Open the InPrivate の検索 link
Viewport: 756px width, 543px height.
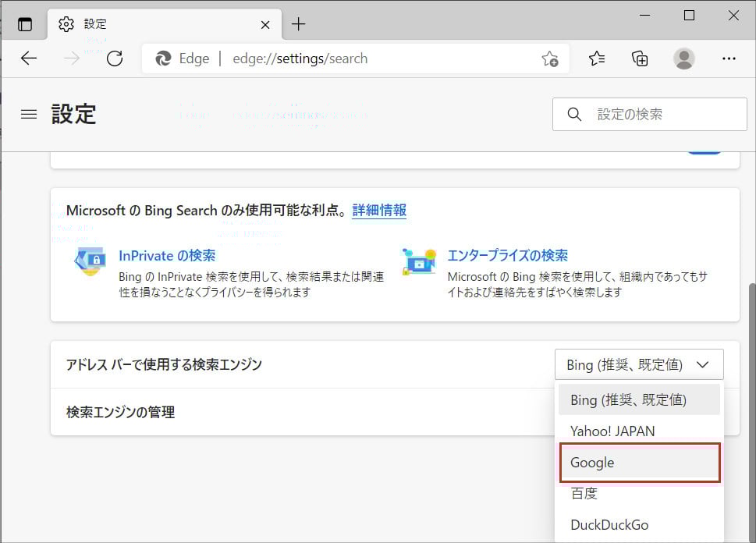tap(167, 256)
